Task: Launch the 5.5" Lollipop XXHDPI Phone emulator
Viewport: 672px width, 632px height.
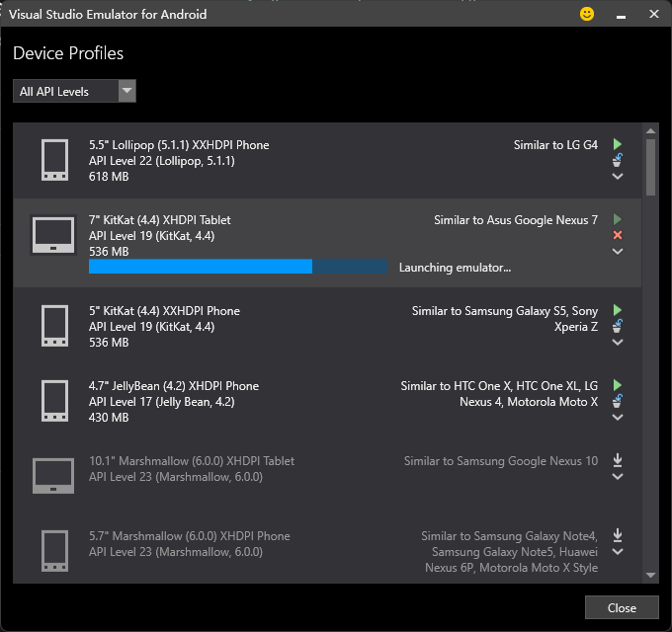Action: (617, 144)
